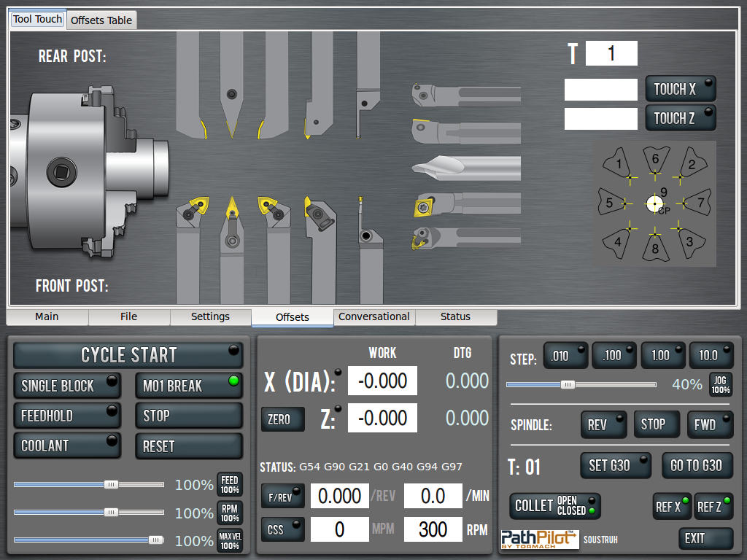Toggle F/REV feed mode
Screen dimensions: 747x560
pos(282,497)
